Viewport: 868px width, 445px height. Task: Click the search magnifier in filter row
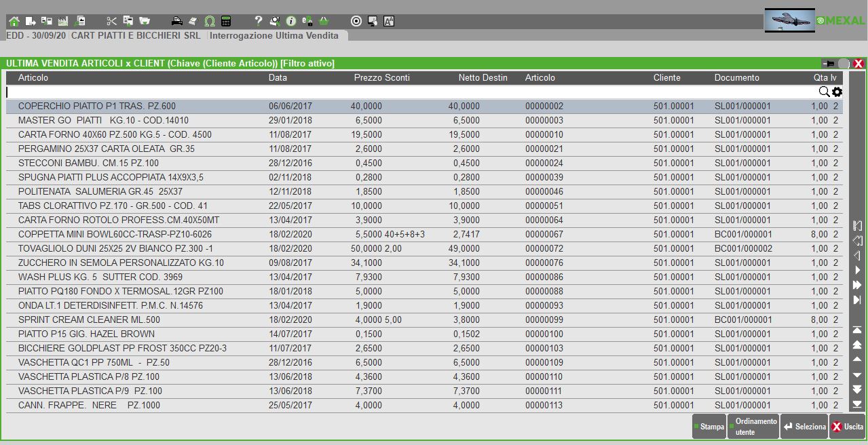point(824,92)
